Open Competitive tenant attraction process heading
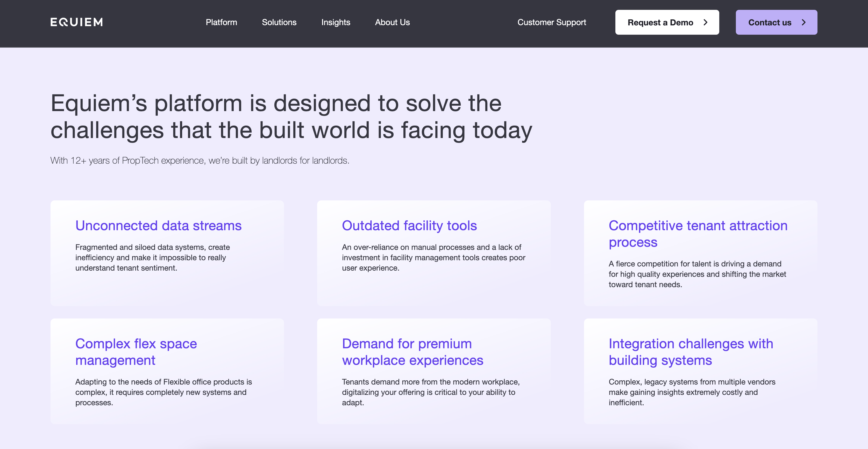868x449 pixels. tap(698, 233)
